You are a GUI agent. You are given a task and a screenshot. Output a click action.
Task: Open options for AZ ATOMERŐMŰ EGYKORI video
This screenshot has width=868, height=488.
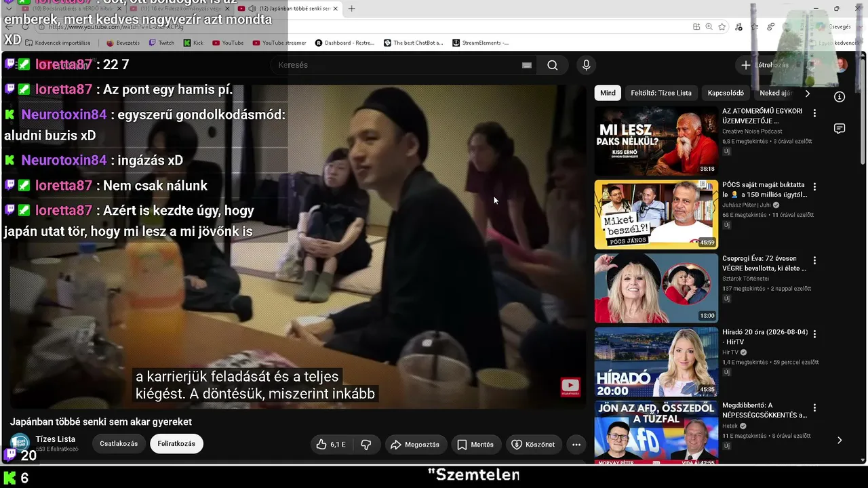pyautogui.click(x=815, y=113)
